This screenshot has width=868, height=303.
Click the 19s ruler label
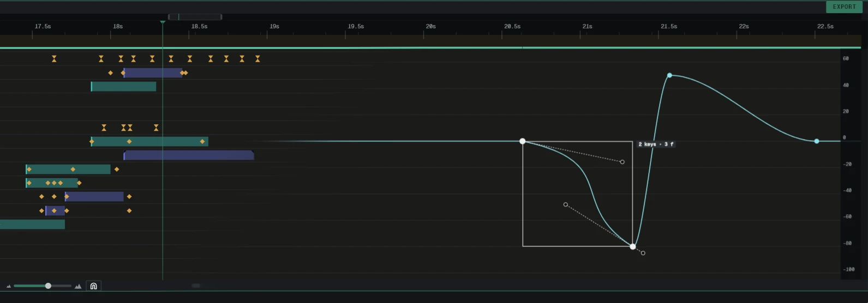point(274,26)
